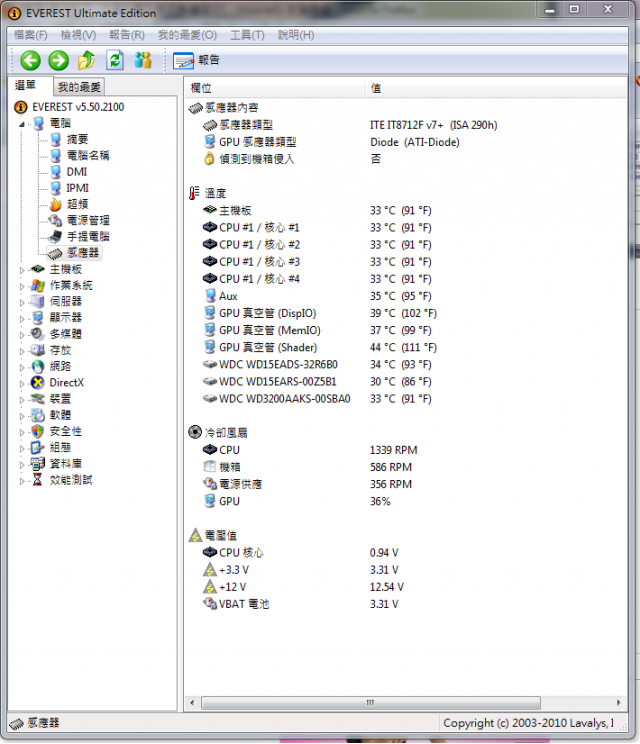Click the Up folder toolbar icon
This screenshot has height=744, width=640.
(x=86, y=60)
